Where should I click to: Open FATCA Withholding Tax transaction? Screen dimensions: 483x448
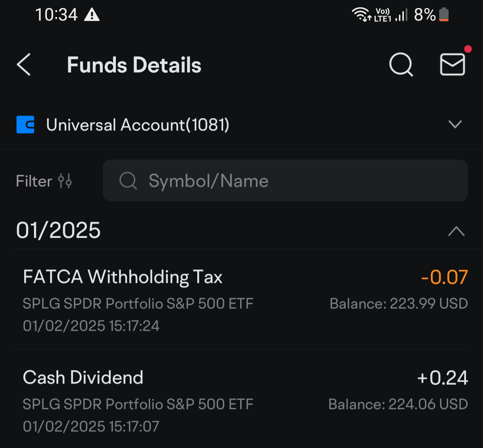pos(123,277)
